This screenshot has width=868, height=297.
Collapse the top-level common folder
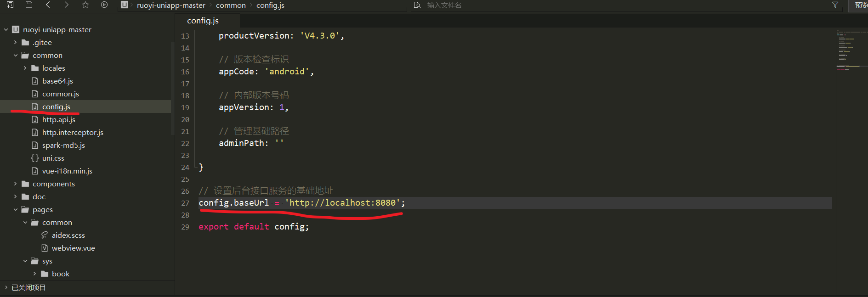(15, 55)
